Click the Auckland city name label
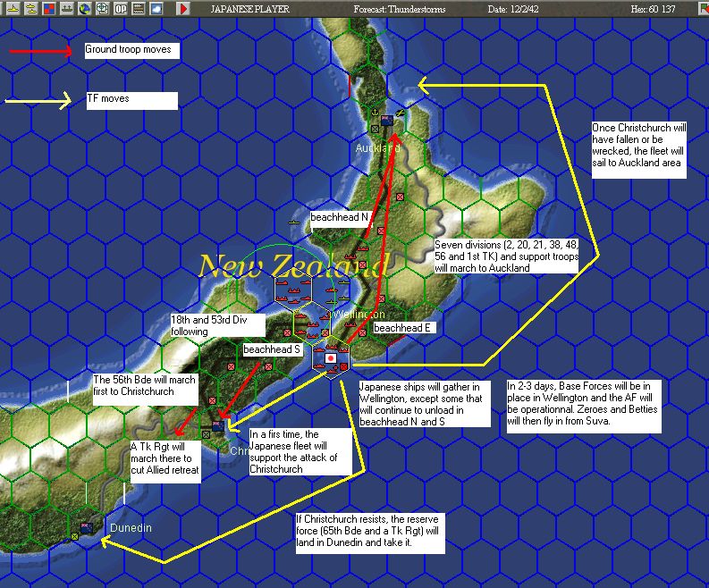 click(x=377, y=147)
